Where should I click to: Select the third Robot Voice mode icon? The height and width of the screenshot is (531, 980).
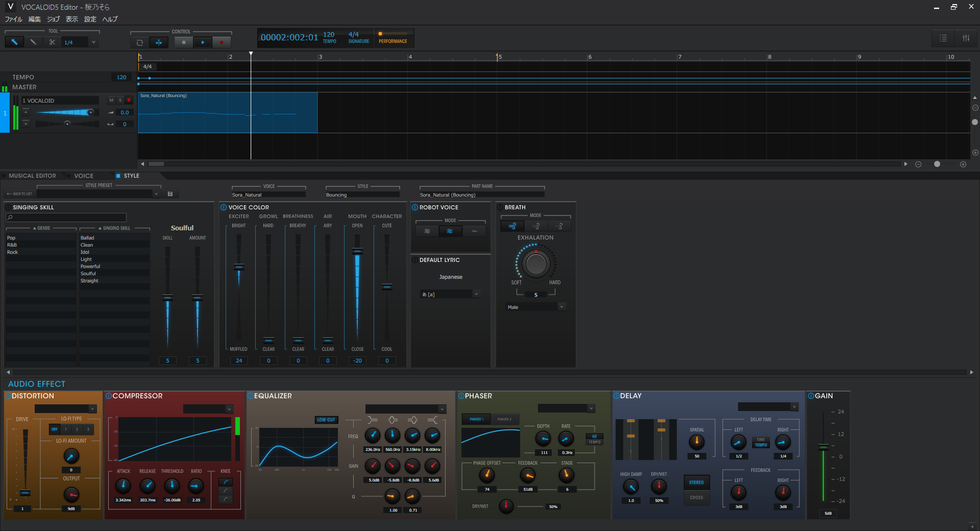(474, 231)
